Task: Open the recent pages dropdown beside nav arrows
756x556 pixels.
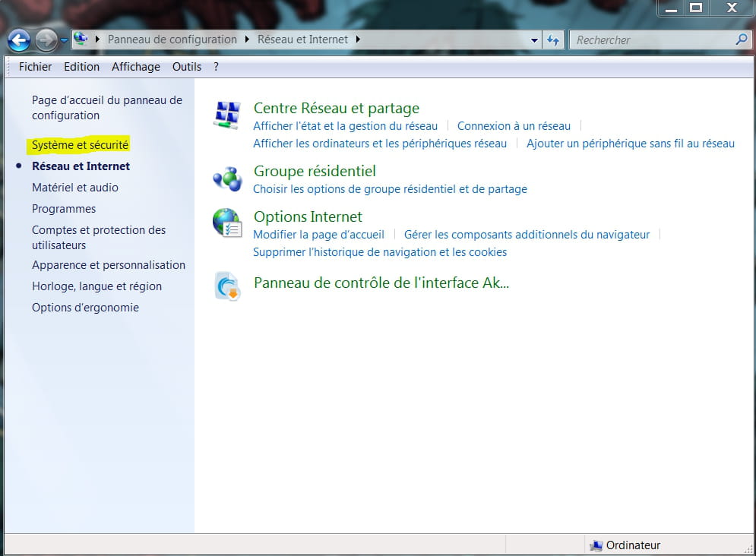Action: click(64, 40)
